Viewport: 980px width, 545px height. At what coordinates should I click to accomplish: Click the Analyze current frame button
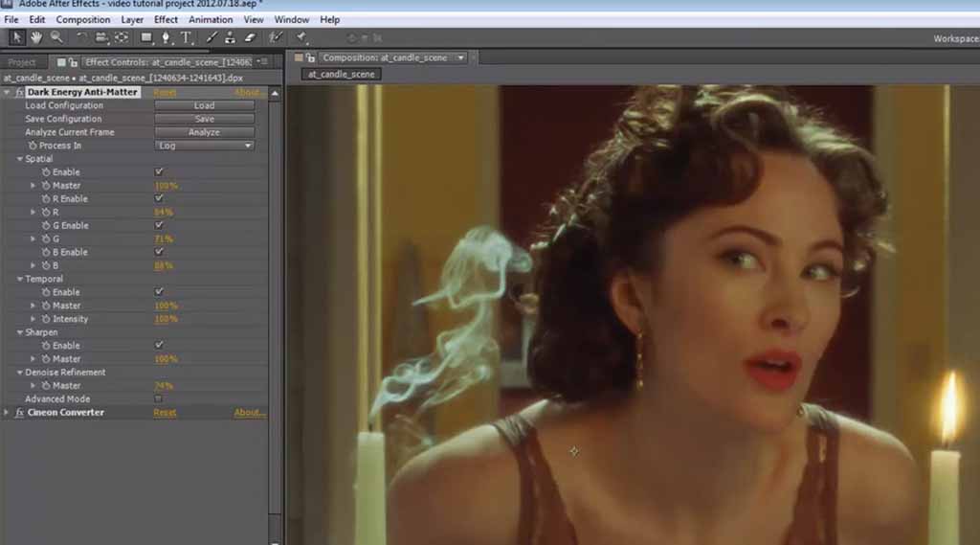[x=205, y=132]
